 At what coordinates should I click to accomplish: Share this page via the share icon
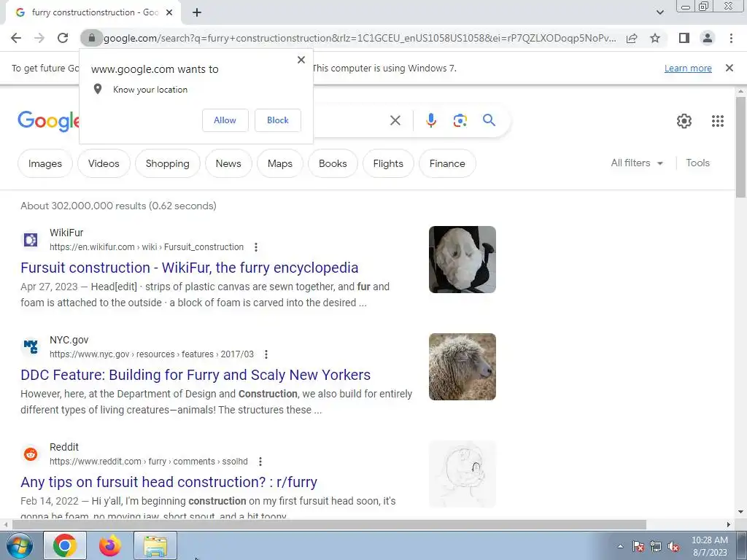coord(632,38)
